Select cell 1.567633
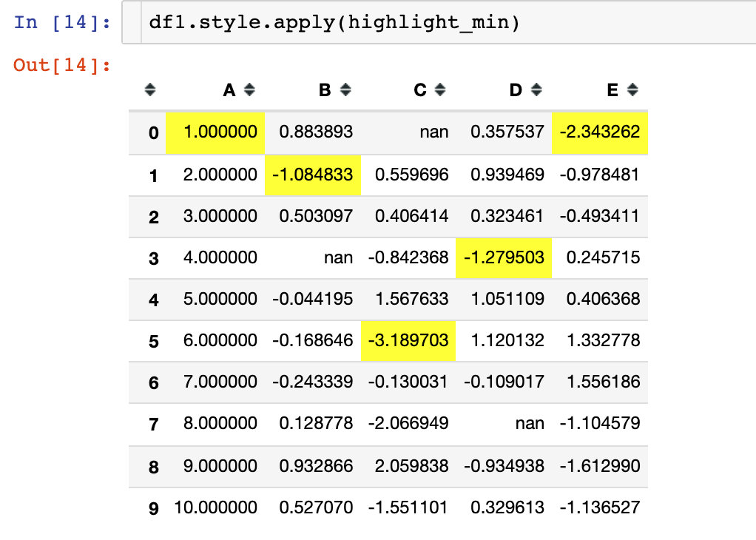The width and height of the screenshot is (756, 540). pos(408,300)
